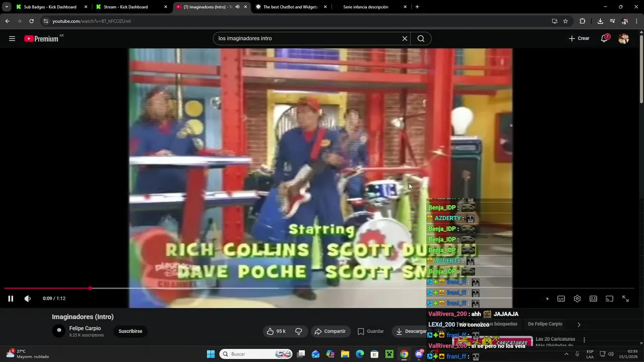The height and width of the screenshot is (362, 644).
Task: Open the Windows Start menu
Action: click(211, 354)
